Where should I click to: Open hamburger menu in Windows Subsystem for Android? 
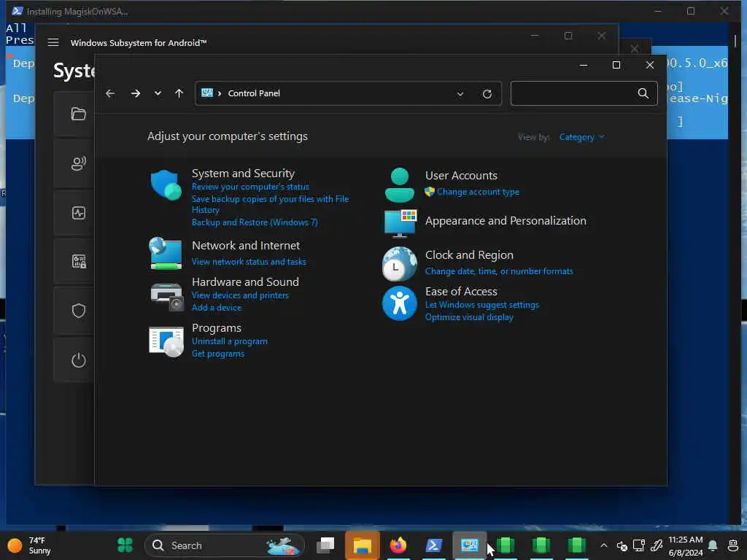pos(53,42)
